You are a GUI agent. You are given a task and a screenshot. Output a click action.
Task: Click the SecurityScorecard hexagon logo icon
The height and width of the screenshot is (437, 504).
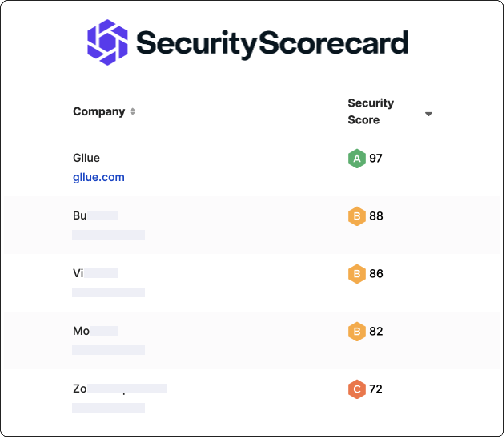108,42
